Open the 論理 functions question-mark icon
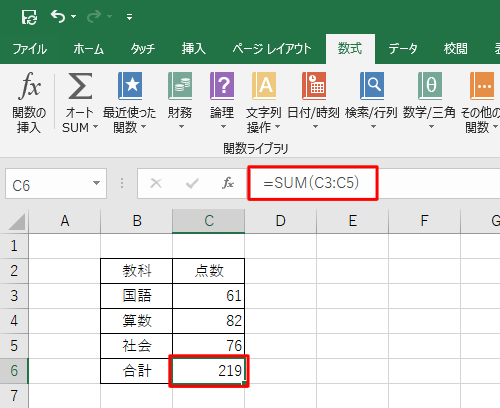Viewport: 500px width, 408px height. coord(222,86)
